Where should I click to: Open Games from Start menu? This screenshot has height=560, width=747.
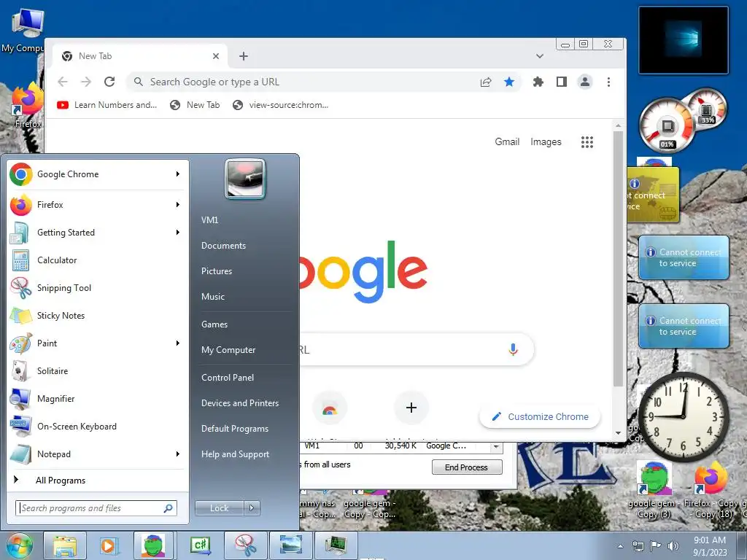coord(214,324)
